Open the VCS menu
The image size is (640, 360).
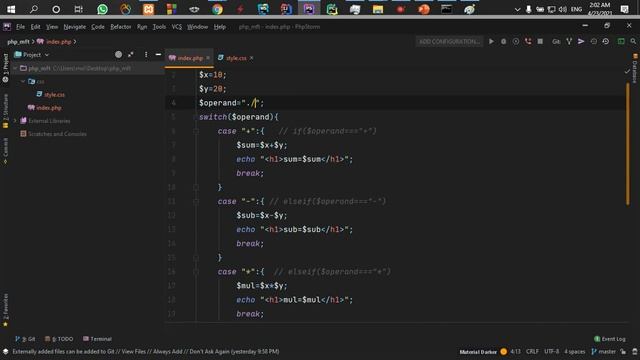177,27
